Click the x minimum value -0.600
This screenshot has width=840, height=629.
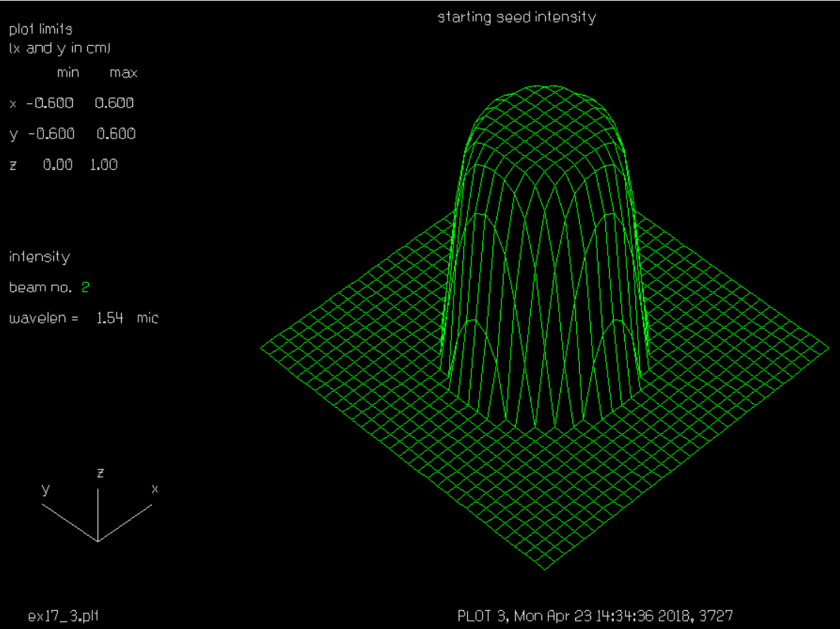tap(51, 103)
